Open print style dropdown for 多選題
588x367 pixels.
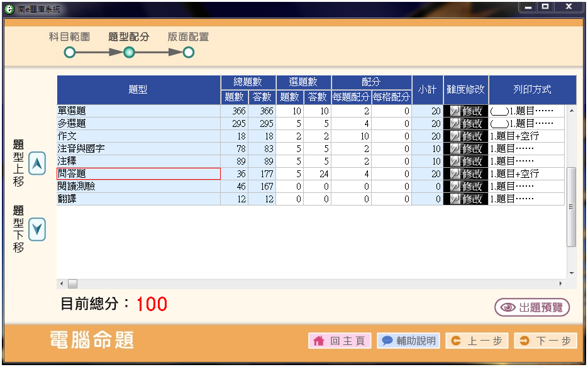pos(526,124)
